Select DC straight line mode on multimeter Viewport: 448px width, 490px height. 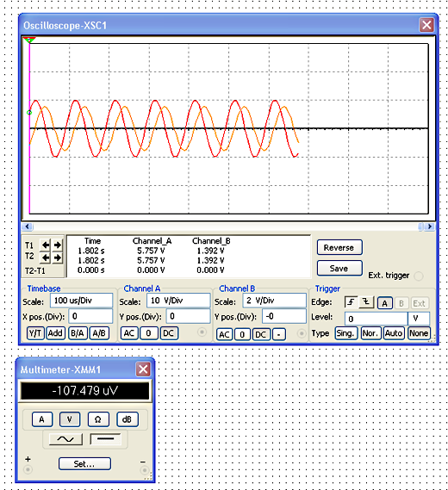105,439
